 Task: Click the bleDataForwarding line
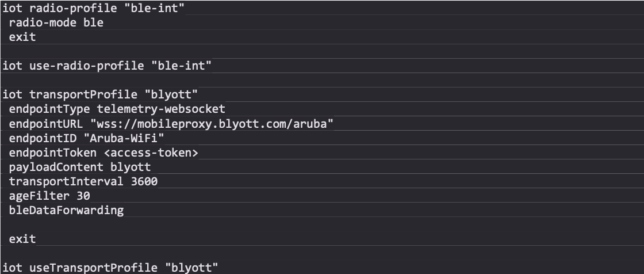point(66,210)
